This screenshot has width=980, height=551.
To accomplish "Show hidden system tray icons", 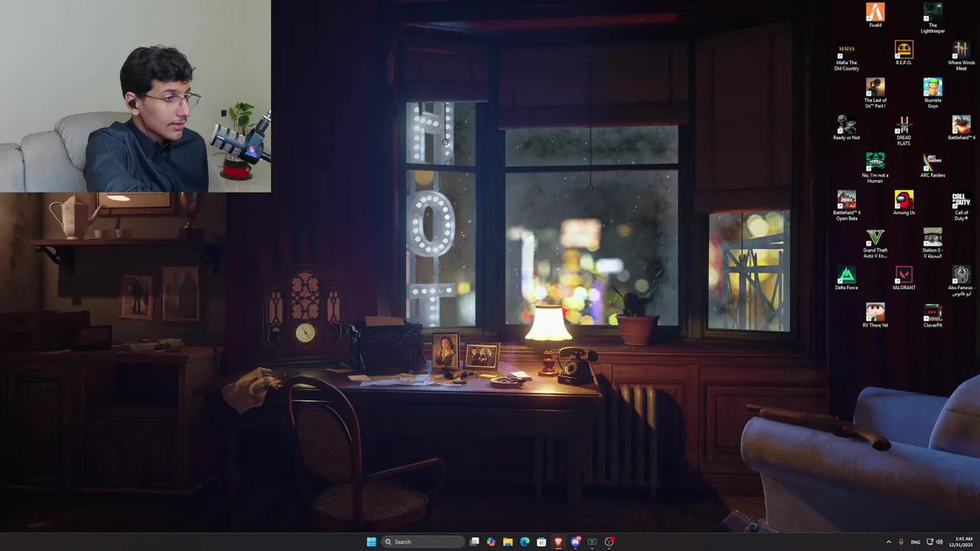I will point(889,542).
